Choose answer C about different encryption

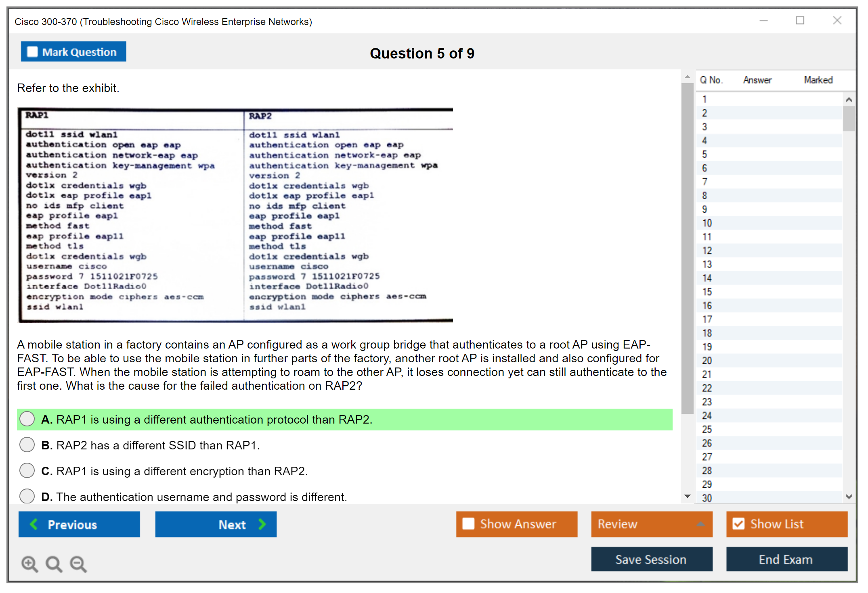click(27, 470)
